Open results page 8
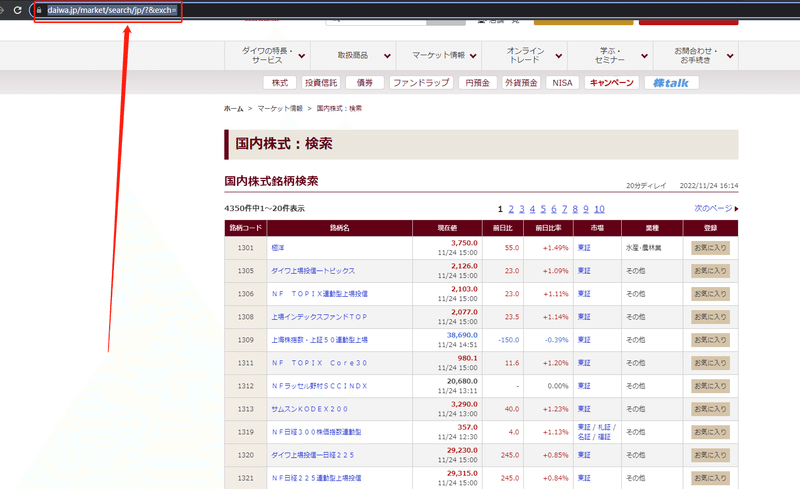 [x=575, y=209]
